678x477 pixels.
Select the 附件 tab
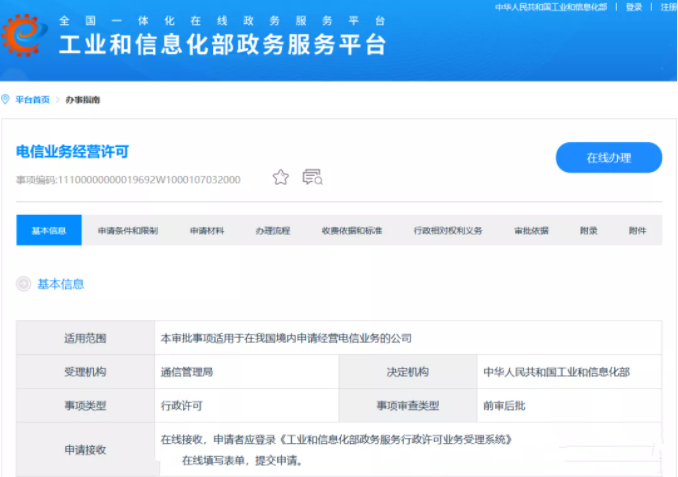pyautogui.click(x=637, y=230)
